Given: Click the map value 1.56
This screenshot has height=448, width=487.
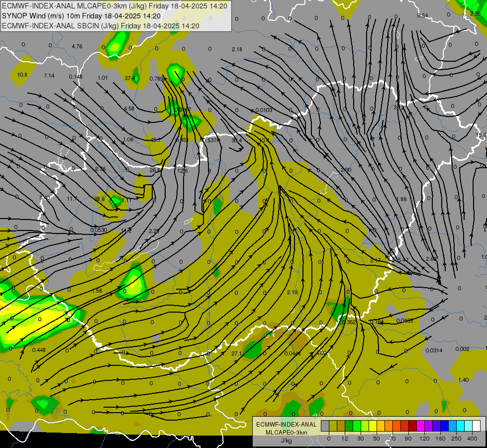Looking at the screenshot, I should pos(97,291).
